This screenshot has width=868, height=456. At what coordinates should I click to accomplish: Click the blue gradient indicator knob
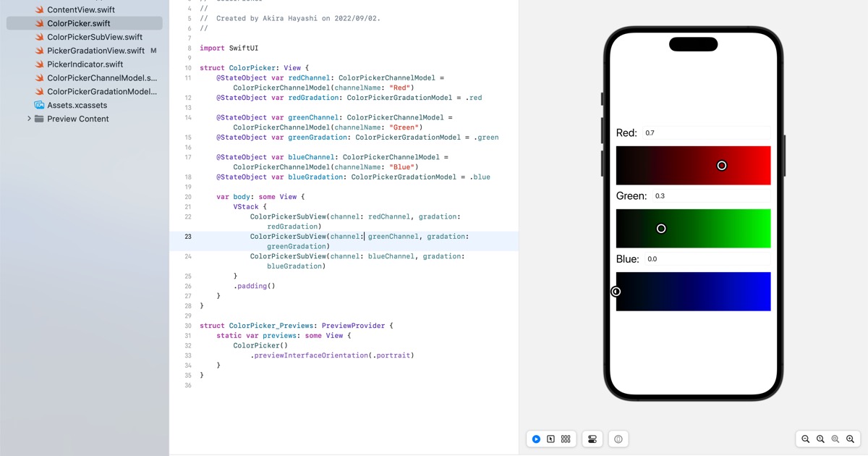[x=616, y=292]
